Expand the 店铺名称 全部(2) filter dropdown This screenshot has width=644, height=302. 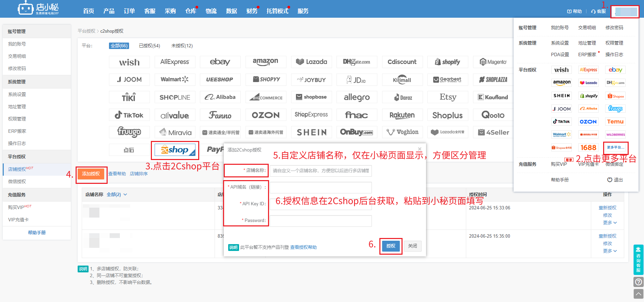tap(117, 194)
